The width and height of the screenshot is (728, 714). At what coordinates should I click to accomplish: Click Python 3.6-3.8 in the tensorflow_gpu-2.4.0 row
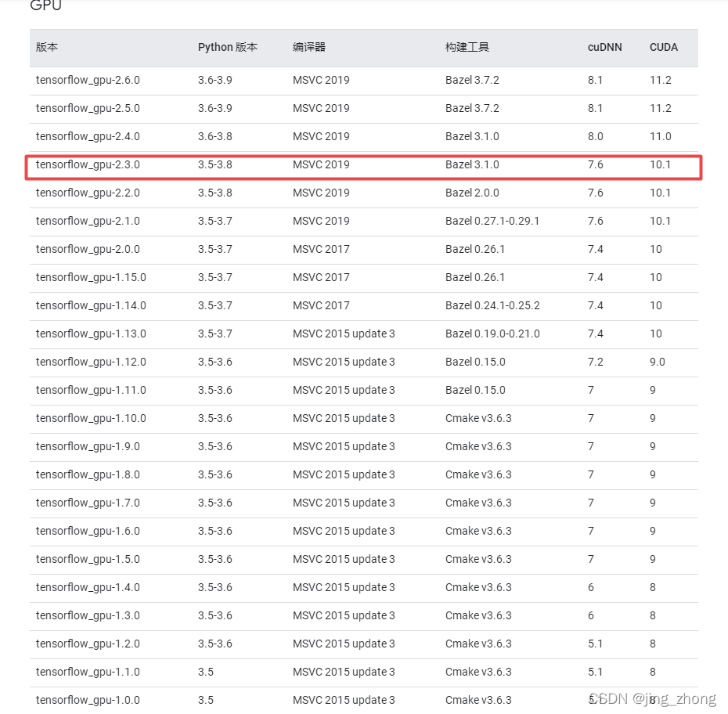coord(215,136)
